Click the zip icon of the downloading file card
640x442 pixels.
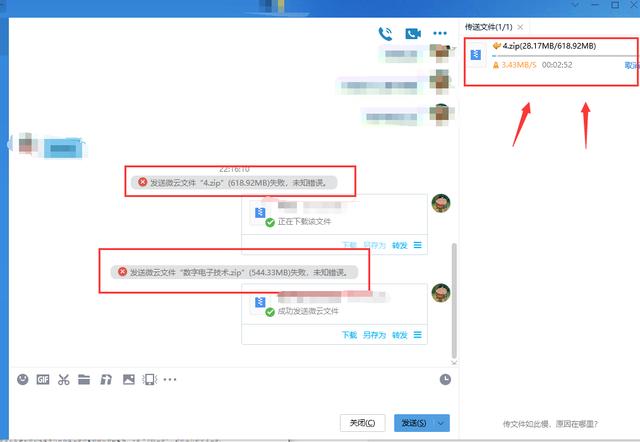pos(260,213)
